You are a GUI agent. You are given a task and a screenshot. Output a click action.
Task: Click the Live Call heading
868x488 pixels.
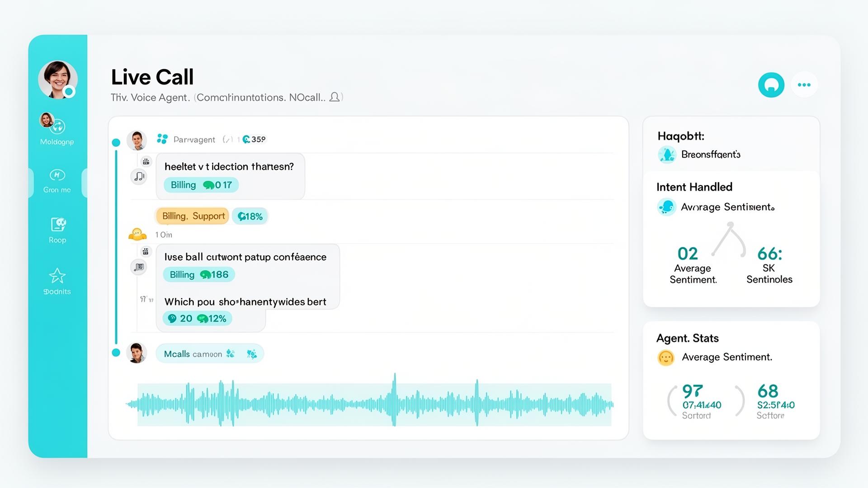tap(152, 77)
